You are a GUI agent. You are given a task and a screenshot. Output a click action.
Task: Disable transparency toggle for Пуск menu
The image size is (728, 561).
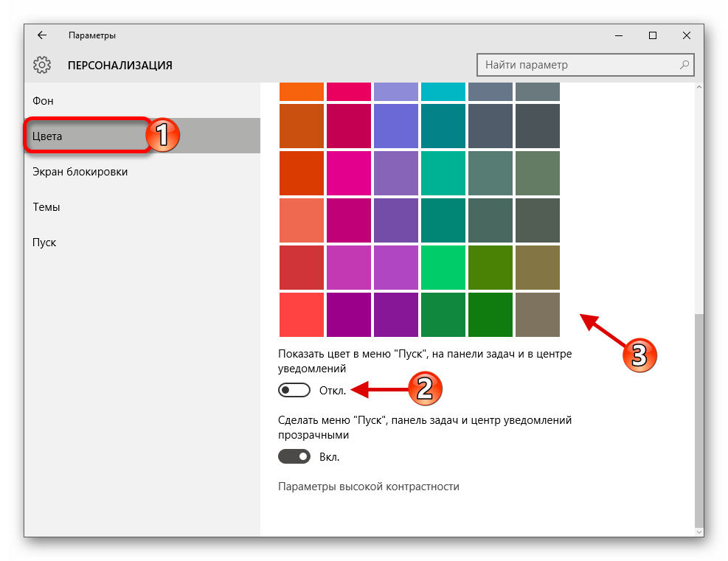(x=294, y=457)
